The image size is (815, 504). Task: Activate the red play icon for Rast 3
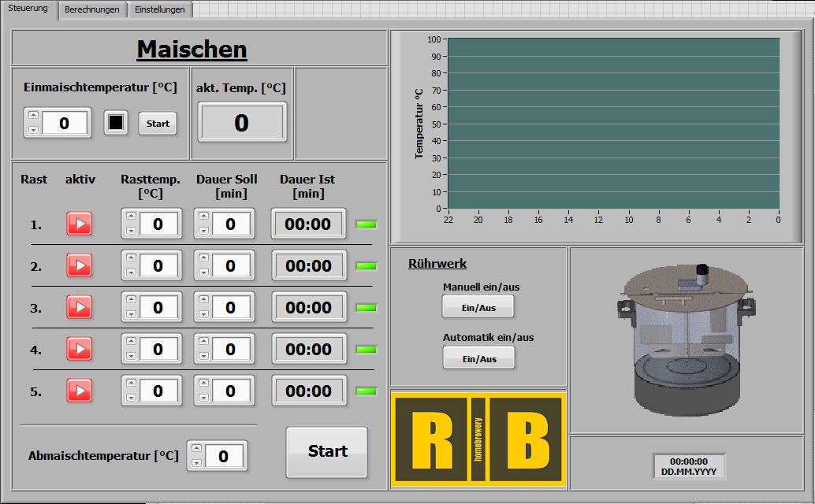click(x=79, y=307)
